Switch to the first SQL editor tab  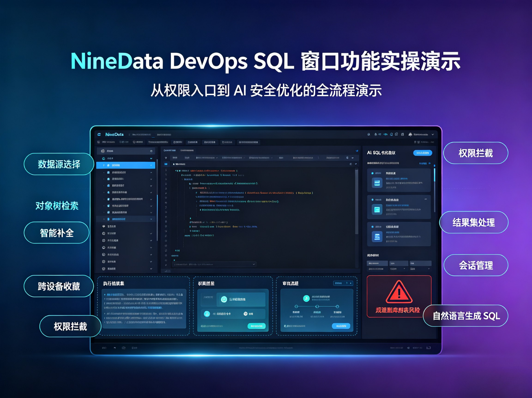click(170, 150)
